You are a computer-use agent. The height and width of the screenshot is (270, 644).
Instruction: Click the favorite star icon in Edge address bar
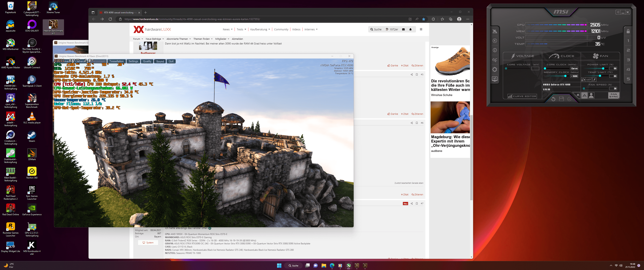tap(423, 19)
